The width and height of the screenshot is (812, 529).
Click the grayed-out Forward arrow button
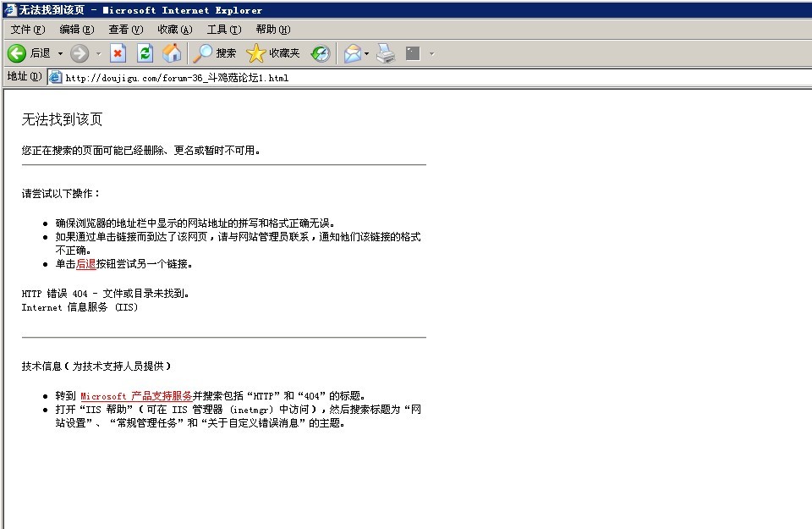[80, 52]
